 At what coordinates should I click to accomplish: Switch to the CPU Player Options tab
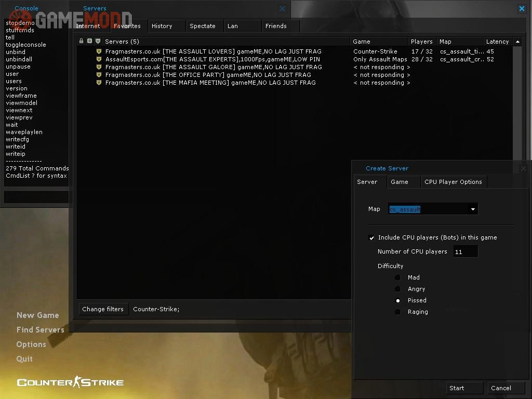pyautogui.click(x=453, y=182)
